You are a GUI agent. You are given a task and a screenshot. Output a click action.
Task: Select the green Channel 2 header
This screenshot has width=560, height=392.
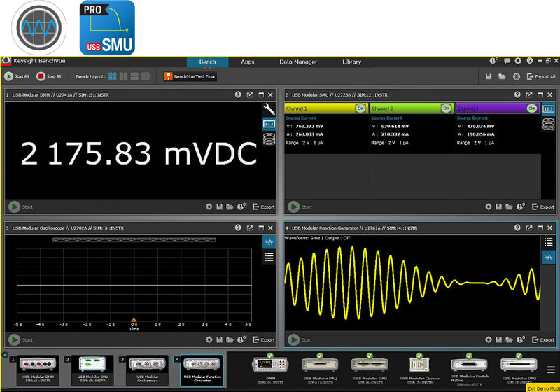[x=412, y=108]
